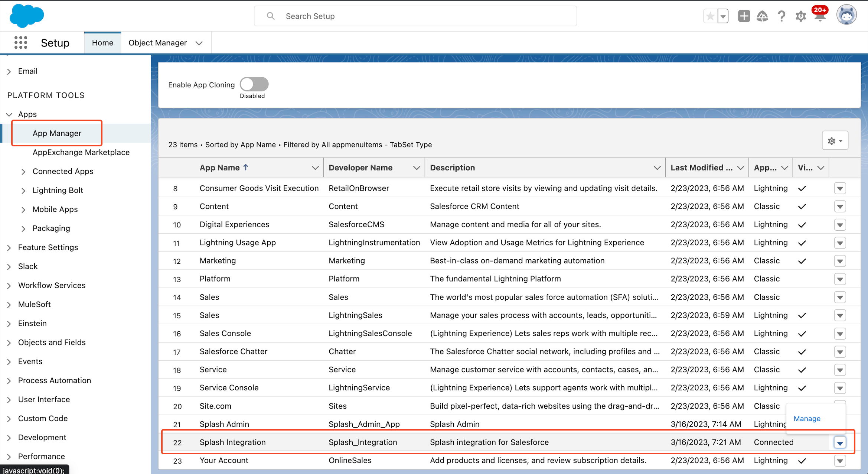Toggle the Enable App Cloning switch
Image resolution: width=868 pixels, height=474 pixels.
click(x=254, y=84)
